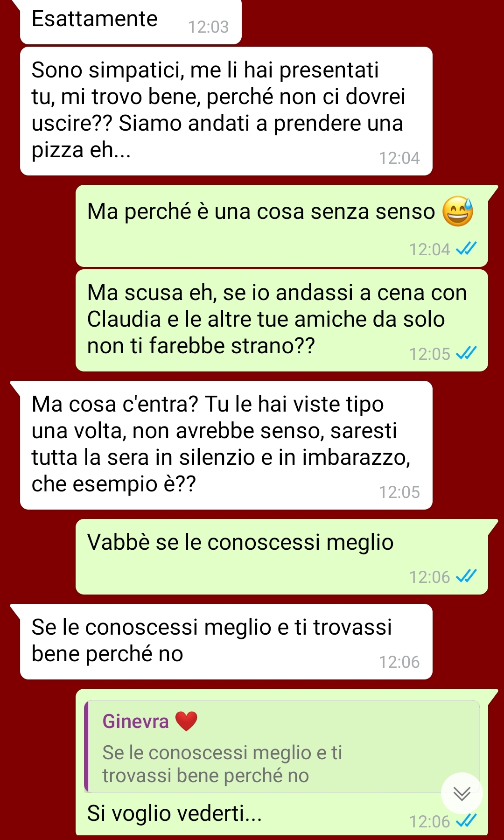Screen dimensions: 504x840
Task: Tap the scroll-to-bottom double chevron button
Action: pos(462,793)
